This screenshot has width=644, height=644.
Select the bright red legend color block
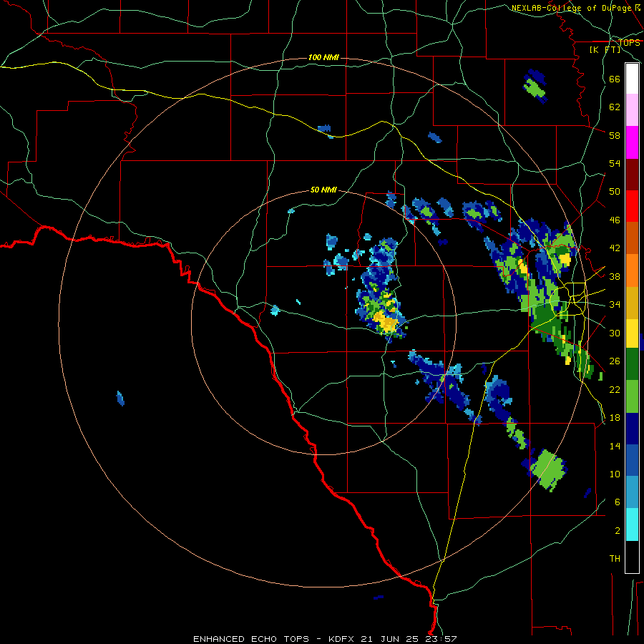(x=632, y=206)
